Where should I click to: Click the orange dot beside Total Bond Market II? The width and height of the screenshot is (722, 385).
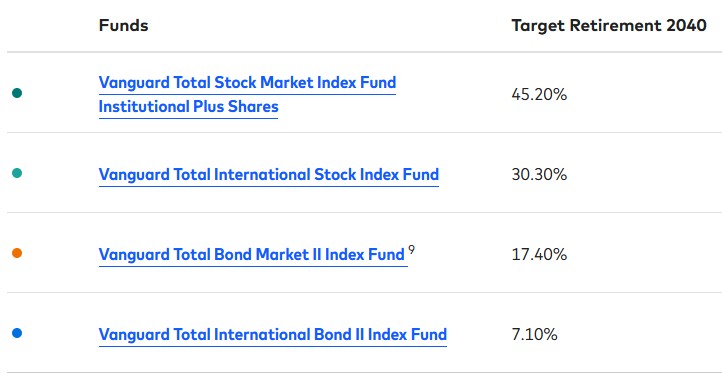(17, 253)
